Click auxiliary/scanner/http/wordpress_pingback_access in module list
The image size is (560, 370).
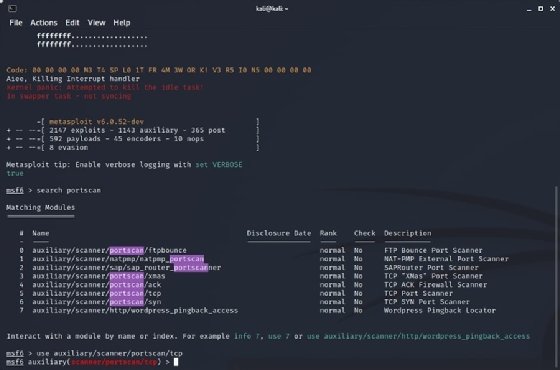coord(135,310)
